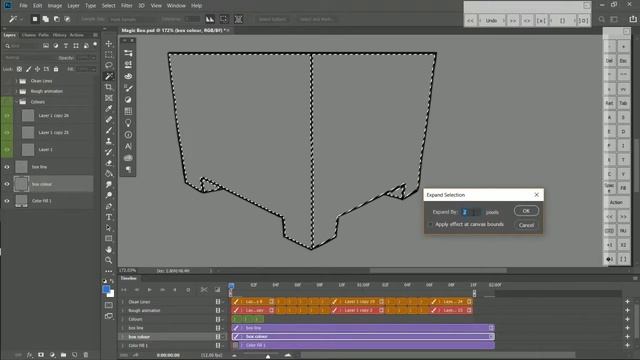Select the Crop tool
Image resolution: width=640 pixels, height=360 pixels.
click(109, 87)
